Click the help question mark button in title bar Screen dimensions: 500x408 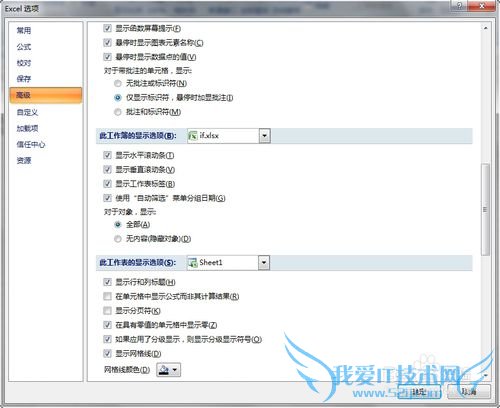[x=459, y=6]
